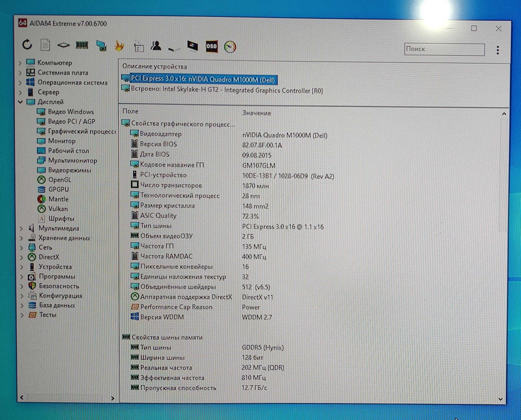Click right panel scroll down arrow
The height and width of the screenshot is (420, 521).
pos(500,399)
